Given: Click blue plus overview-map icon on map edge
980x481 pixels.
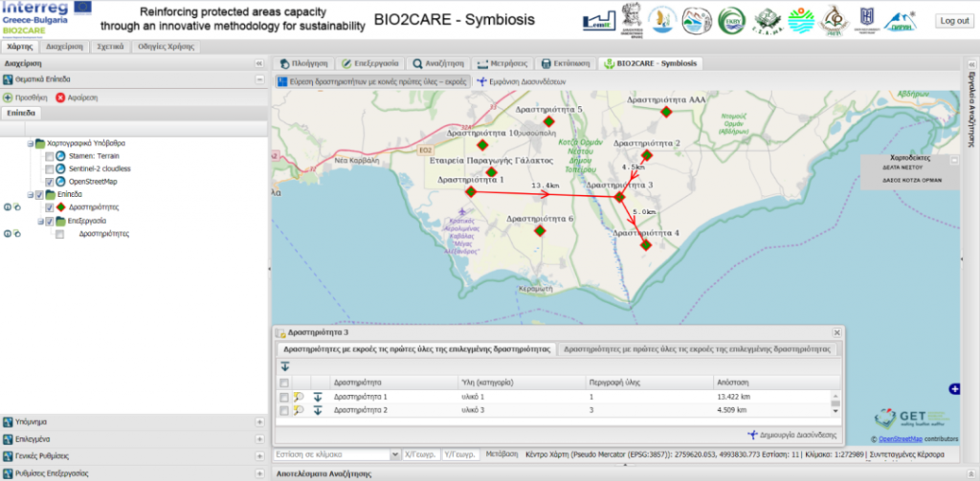Looking at the screenshot, I should click(x=954, y=389).
